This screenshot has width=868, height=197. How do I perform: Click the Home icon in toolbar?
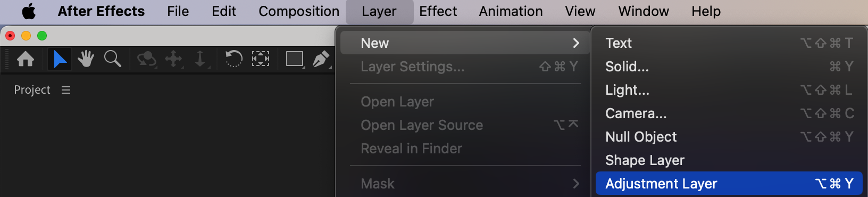26,59
